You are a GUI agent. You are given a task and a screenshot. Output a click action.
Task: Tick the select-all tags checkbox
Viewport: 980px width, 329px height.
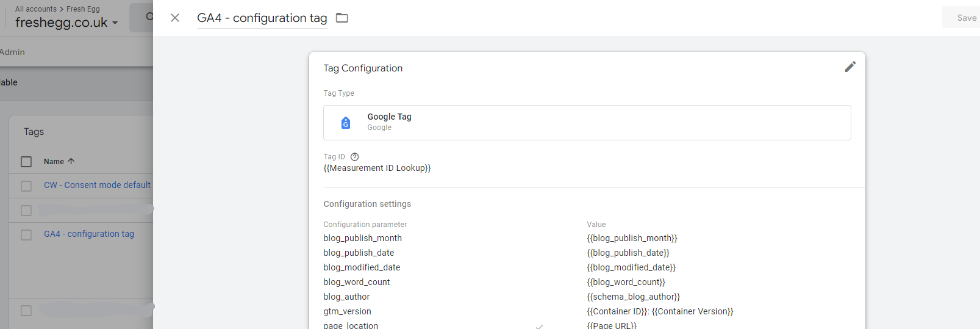(26, 162)
